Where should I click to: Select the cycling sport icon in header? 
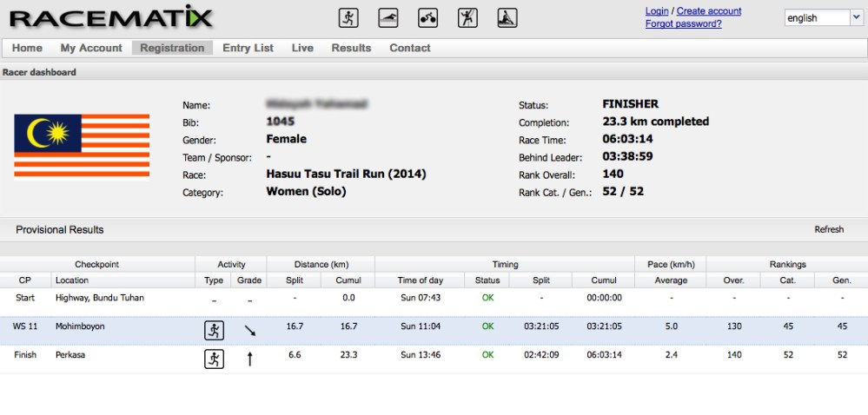pyautogui.click(x=428, y=17)
